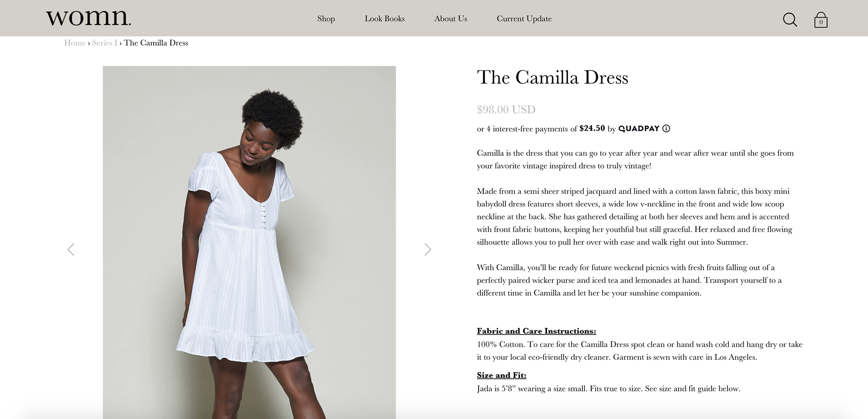
Task: Click The Camilla Dress breadcrumb text
Action: (x=156, y=43)
